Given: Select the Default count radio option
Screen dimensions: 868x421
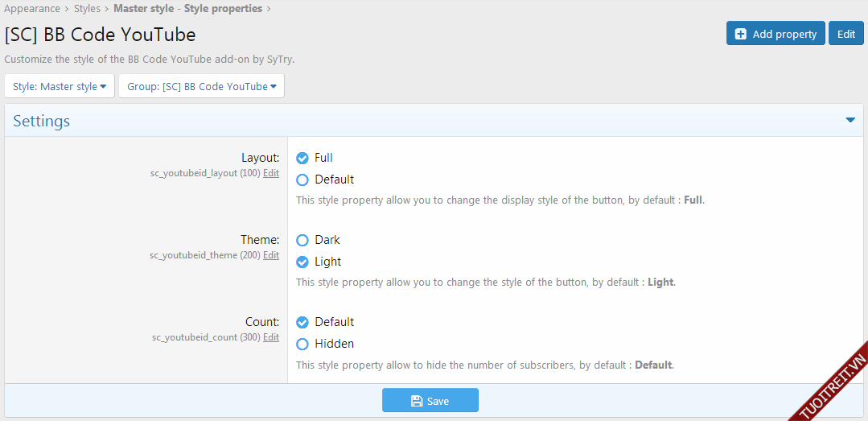Looking at the screenshot, I should point(302,322).
